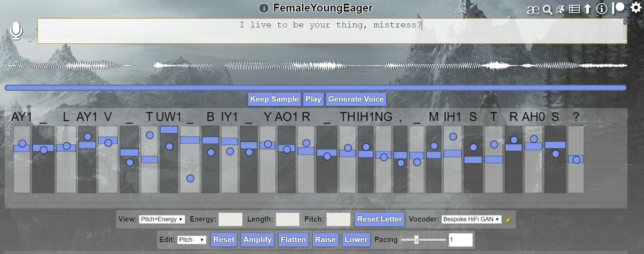Open the ARPAbet æ dictionary icon
Screen dimensions: 644x254
click(x=533, y=10)
